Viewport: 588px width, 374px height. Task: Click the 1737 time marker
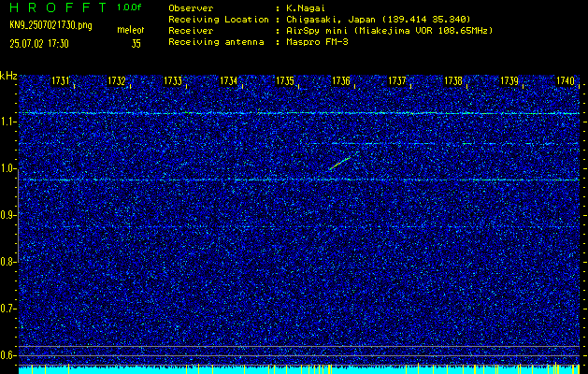click(x=397, y=80)
